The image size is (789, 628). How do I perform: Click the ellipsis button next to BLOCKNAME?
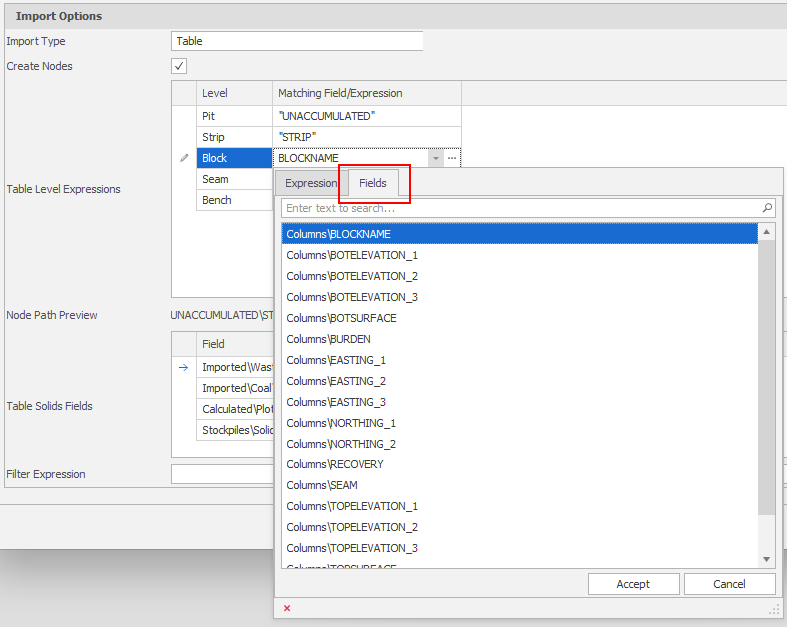point(452,158)
